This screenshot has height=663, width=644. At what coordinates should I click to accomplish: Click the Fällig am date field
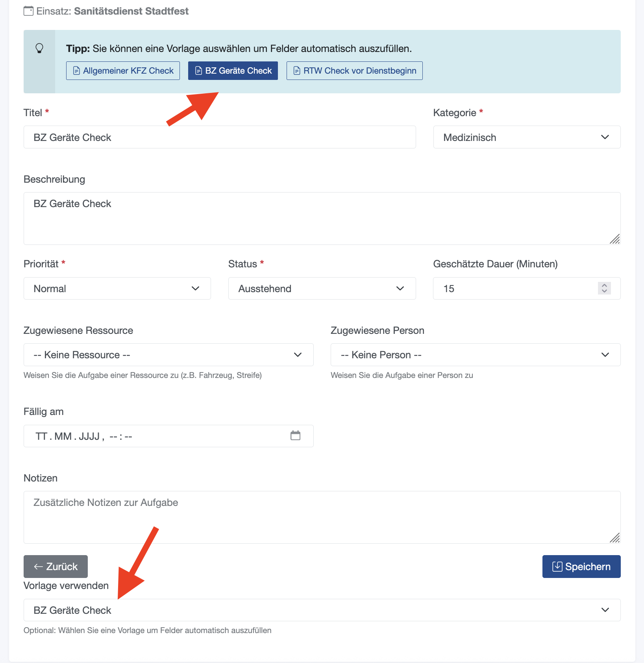coord(168,436)
